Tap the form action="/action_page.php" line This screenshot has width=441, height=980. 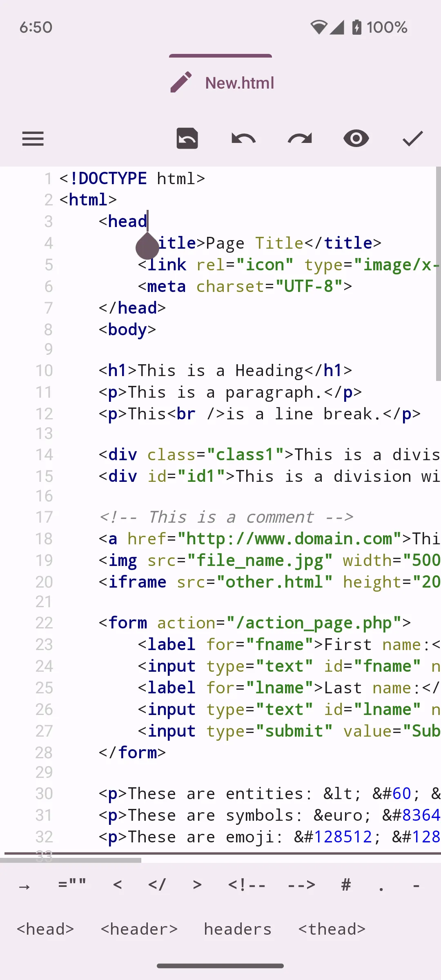[255, 623]
